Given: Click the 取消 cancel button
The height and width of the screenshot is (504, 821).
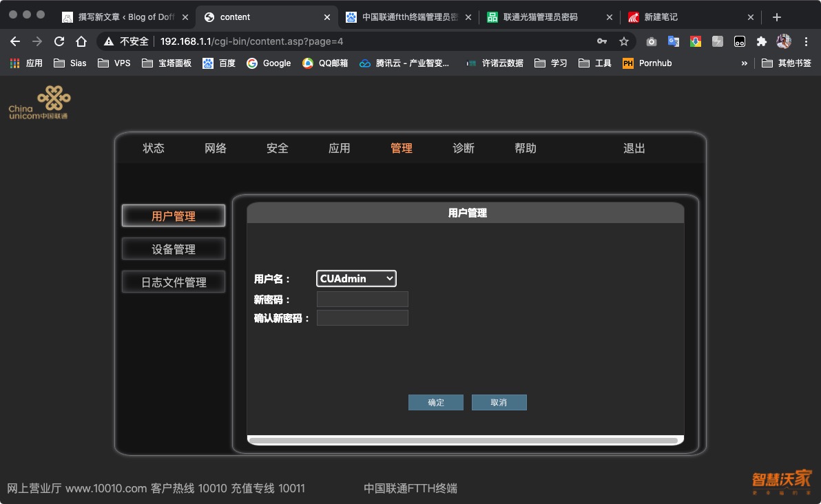Looking at the screenshot, I should pyautogui.click(x=499, y=403).
